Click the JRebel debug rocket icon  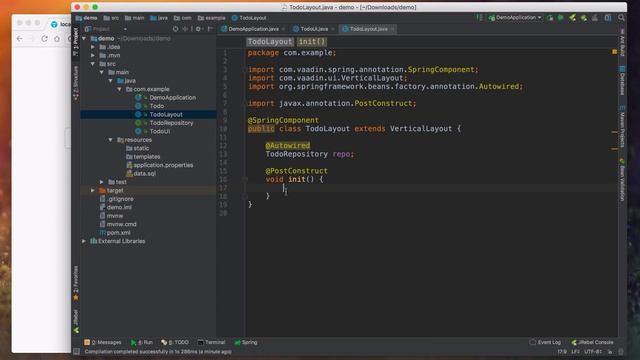click(584, 18)
